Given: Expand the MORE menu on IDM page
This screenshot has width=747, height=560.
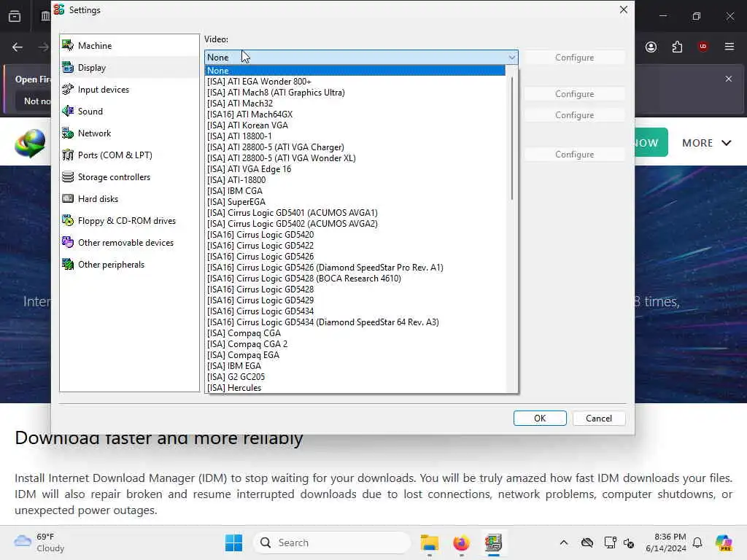Looking at the screenshot, I should (x=706, y=143).
